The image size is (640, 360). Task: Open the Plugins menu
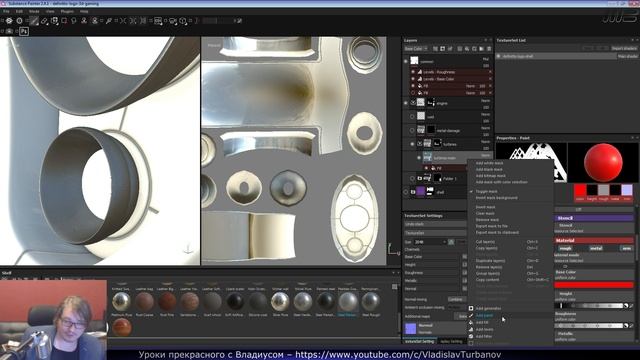click(x=67, y=11)
